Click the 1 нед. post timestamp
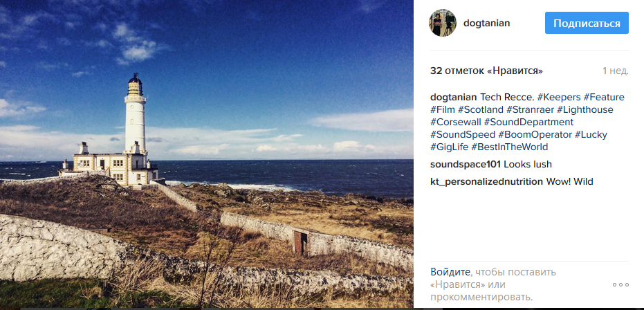This screenshot has height=310, width=644. pos(616,71)
